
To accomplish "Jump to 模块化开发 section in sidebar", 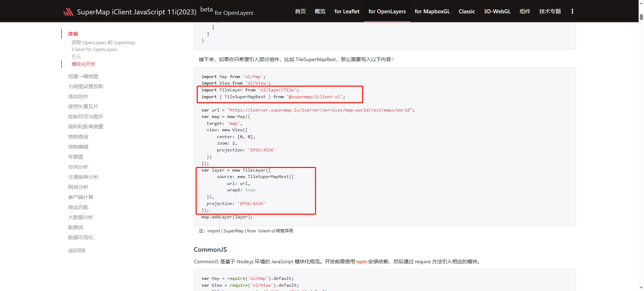I will (x=83, y=64).
